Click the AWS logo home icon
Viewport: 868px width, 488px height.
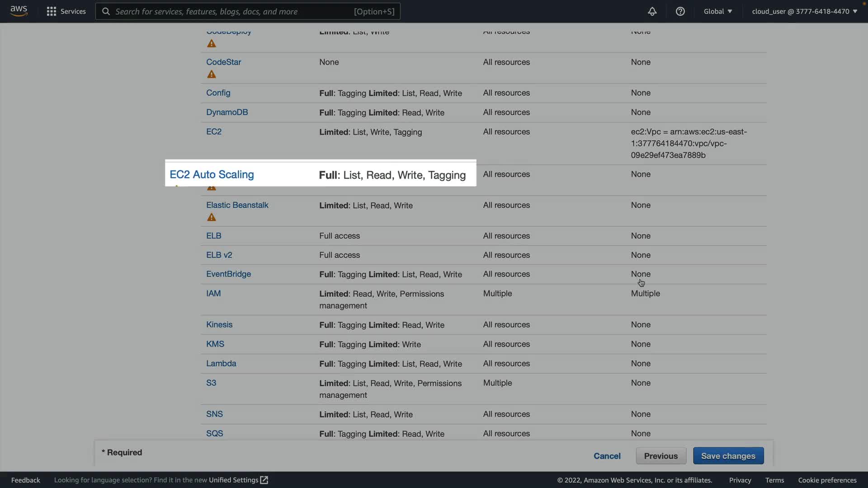pos(19,11)
